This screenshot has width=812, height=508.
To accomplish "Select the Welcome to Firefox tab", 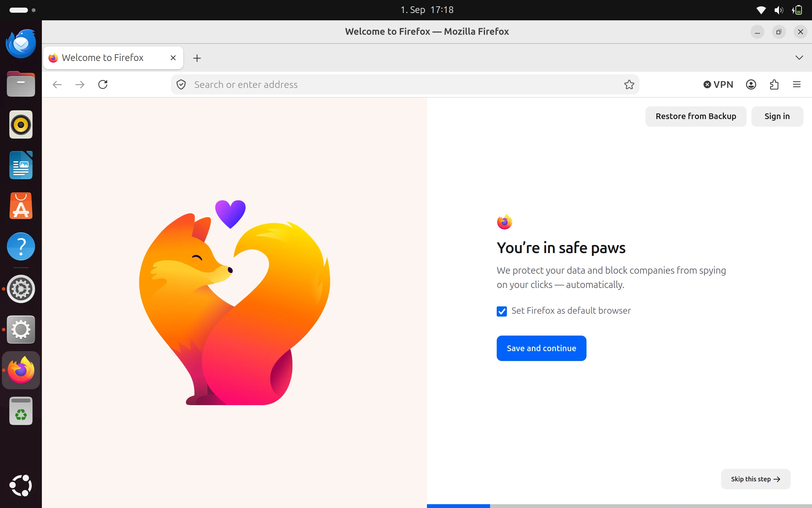I will click(x=114, y=58).
